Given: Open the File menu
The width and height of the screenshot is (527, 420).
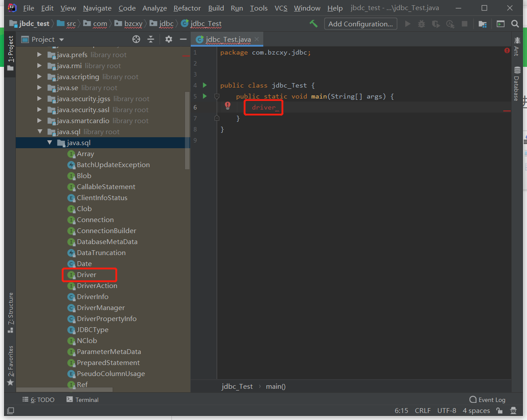Looking at the screenshot, I should pyautogui.click(x=29, y=8).
